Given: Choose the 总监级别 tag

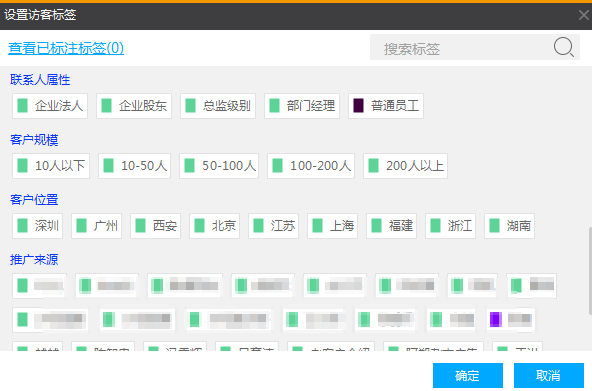Looking at the screenshot, I should tap(218, 106).
